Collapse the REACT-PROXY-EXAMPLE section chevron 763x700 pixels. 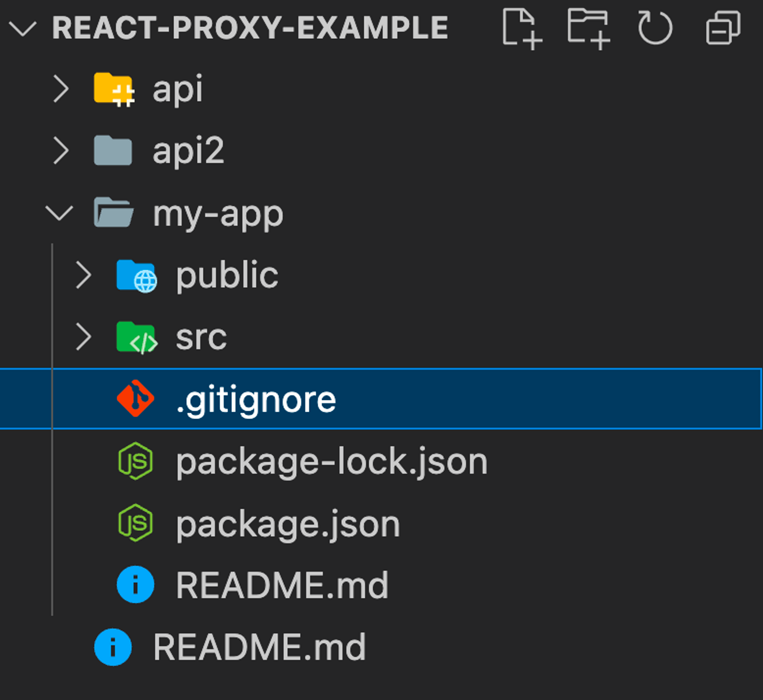[23, 28]
